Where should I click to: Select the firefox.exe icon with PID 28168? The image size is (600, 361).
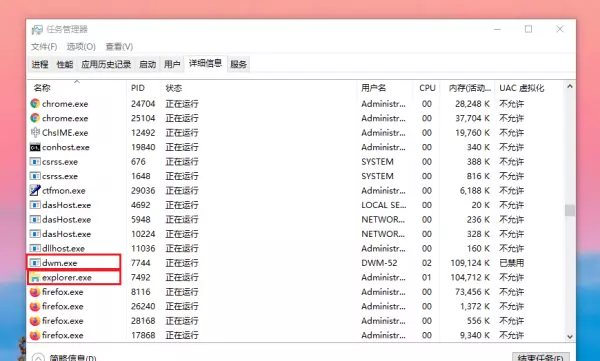click(35, 321)
